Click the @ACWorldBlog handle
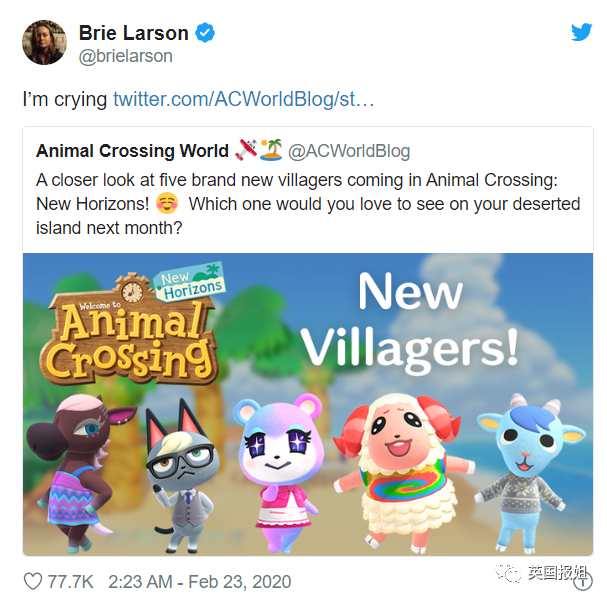This screenshot has width=607, height=600. tap(349, 151)
